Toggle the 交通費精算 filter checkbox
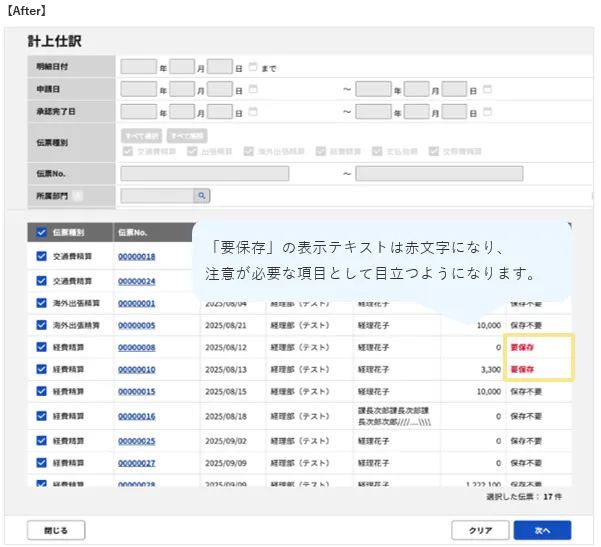The width and height of the screenshot is (601, 547). click(x=127, y=152)
